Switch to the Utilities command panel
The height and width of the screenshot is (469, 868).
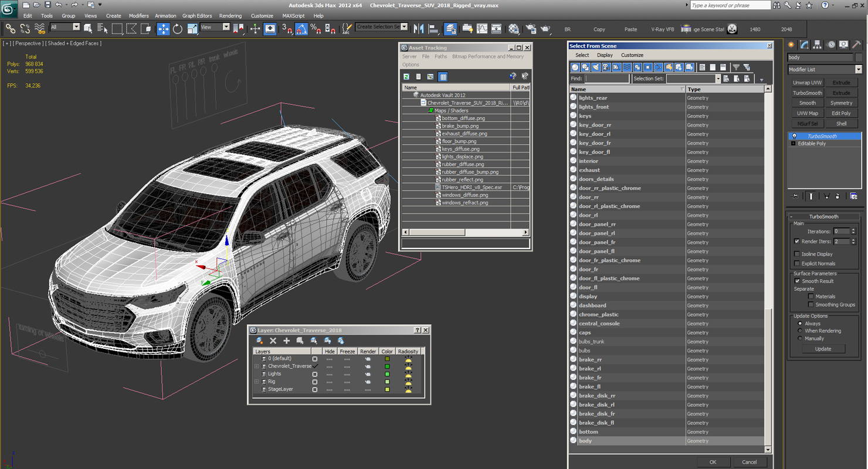(857, 45)
